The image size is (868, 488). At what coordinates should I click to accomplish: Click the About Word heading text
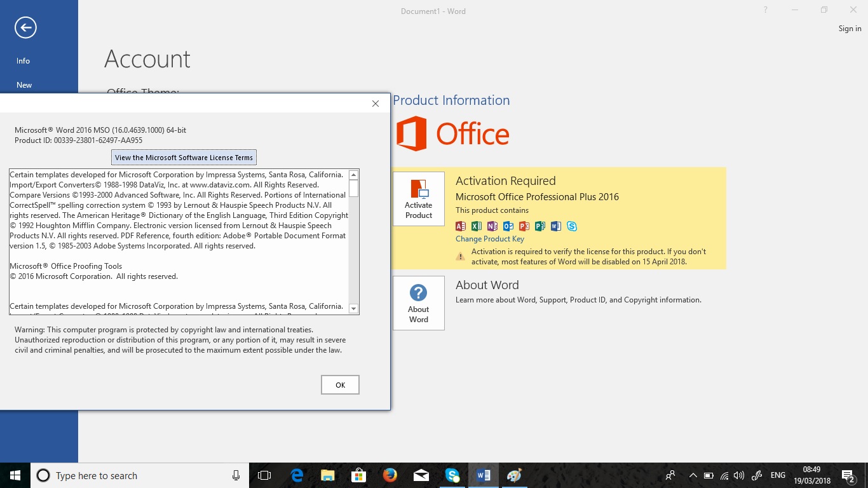pos(487,285)
